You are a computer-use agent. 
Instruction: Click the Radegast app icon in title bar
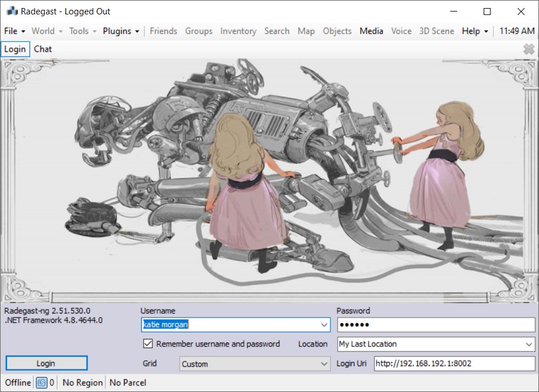[x=12, y=12]
